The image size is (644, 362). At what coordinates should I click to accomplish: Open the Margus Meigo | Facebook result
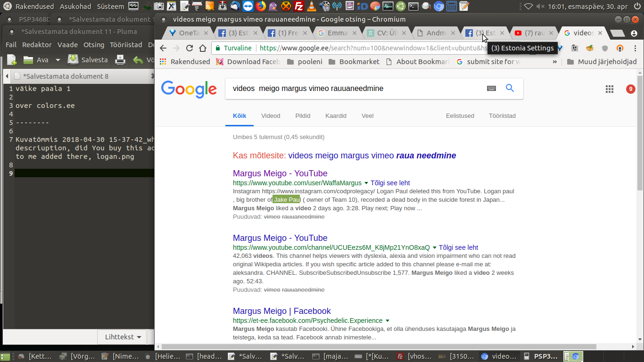click(x=281, y=311)
